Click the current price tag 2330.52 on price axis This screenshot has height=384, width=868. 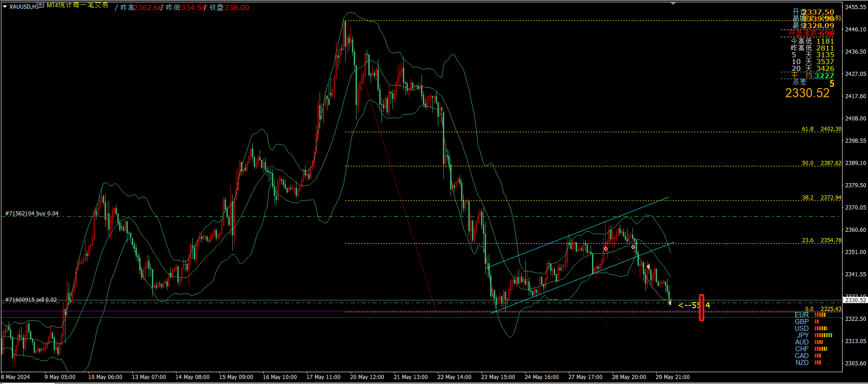(x=855, y=300)
